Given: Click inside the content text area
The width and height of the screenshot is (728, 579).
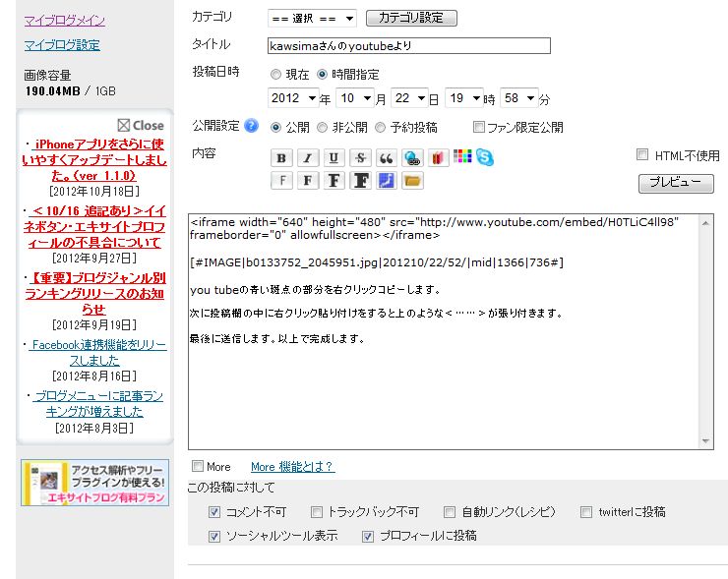Looking at the screenshot, I should click(x=444, y=331).
